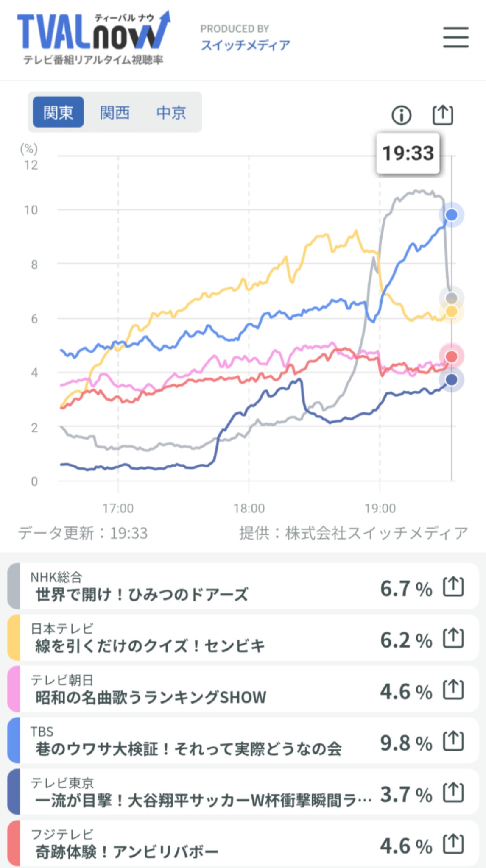Share the 日本テレビ program rating
Screen dimensions: 486x868
coord(453,638)
